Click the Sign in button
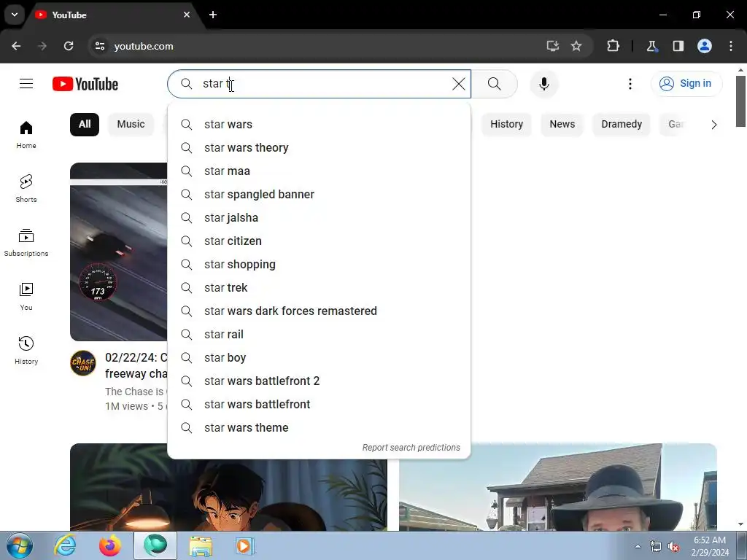The height and width of the screenshot is (560, 747). 686,83
